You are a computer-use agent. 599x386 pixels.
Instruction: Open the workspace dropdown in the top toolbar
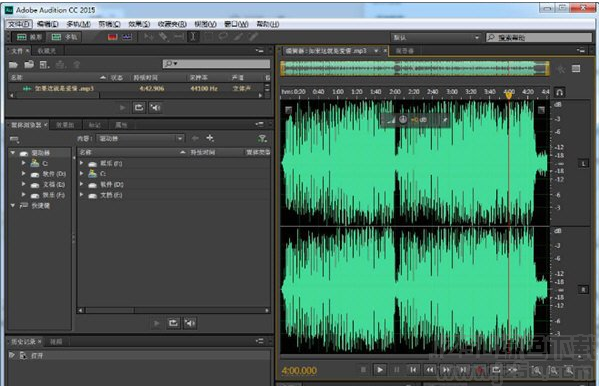435,37
